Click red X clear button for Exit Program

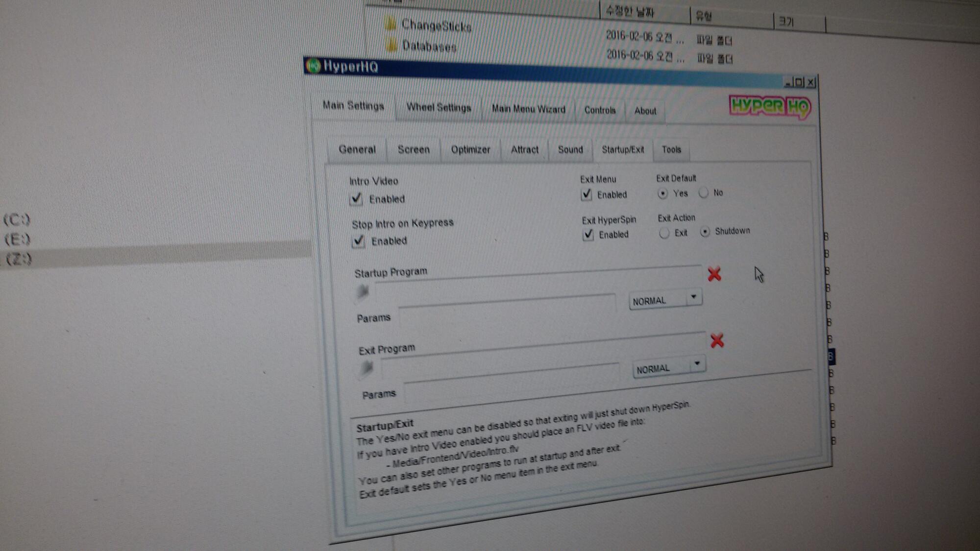(717, 340)
